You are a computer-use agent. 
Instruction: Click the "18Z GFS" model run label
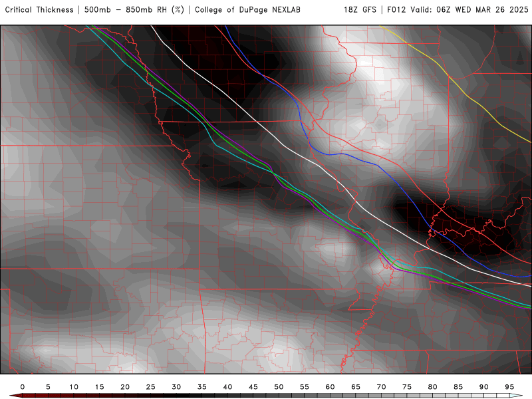[360, 9]
